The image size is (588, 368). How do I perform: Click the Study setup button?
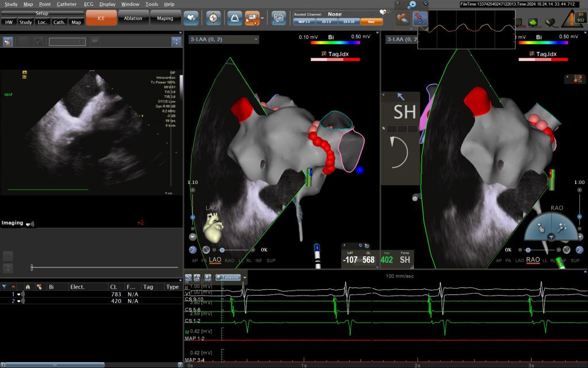(25, 22)
